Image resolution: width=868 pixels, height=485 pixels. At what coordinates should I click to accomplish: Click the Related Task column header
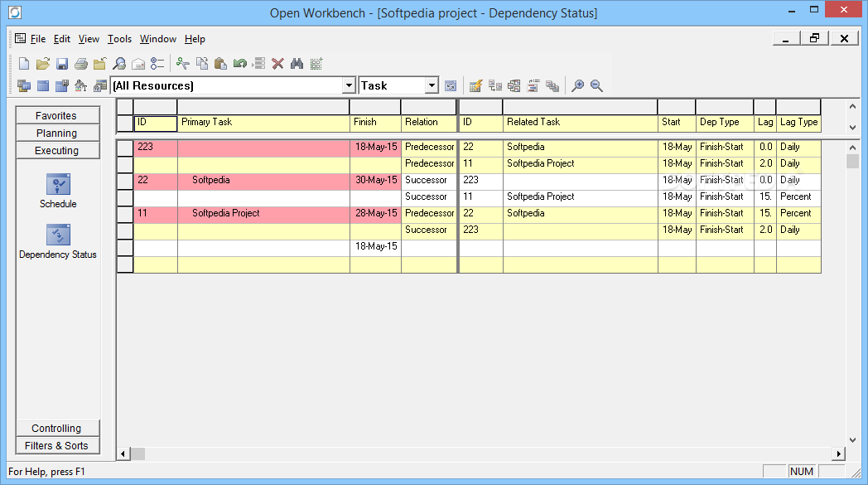click(x=580, y=123)
